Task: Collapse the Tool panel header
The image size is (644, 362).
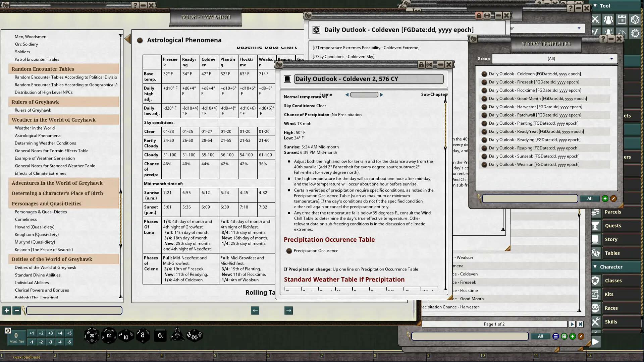Action: (x=595, y=5)
